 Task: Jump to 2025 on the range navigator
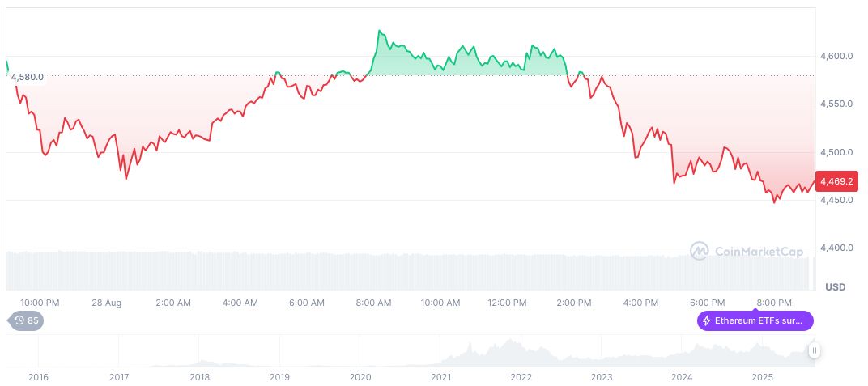point(762,376)
